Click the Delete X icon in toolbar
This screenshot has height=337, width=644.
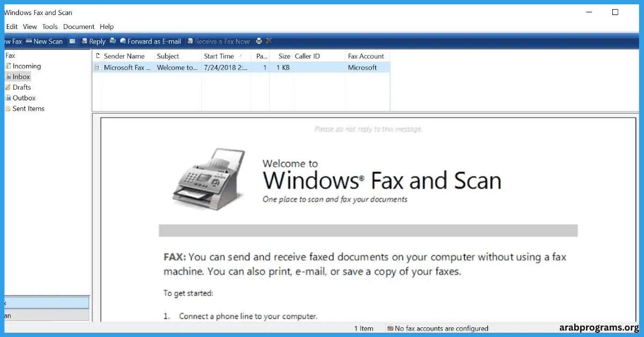(269, 41)
